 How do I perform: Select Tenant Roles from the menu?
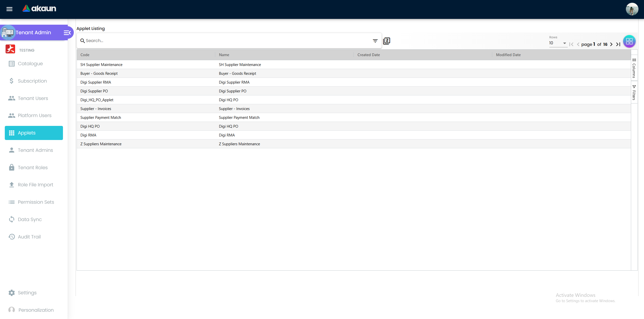pyautogui.click(x=32, y=167)
